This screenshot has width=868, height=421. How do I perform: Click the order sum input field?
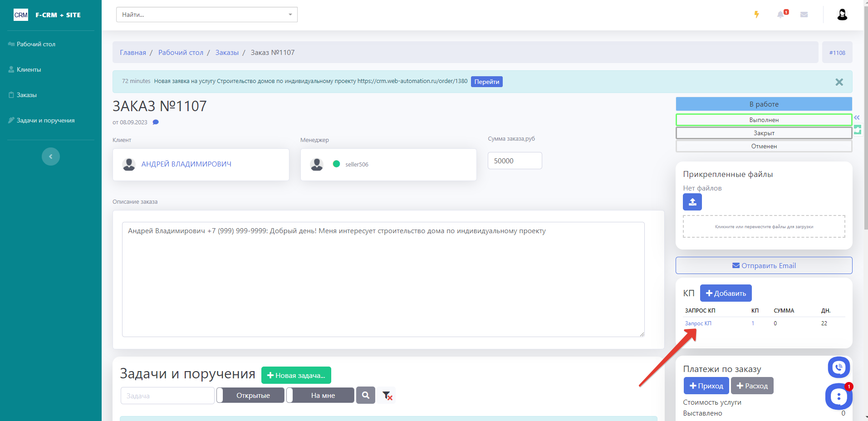(515, 161)
